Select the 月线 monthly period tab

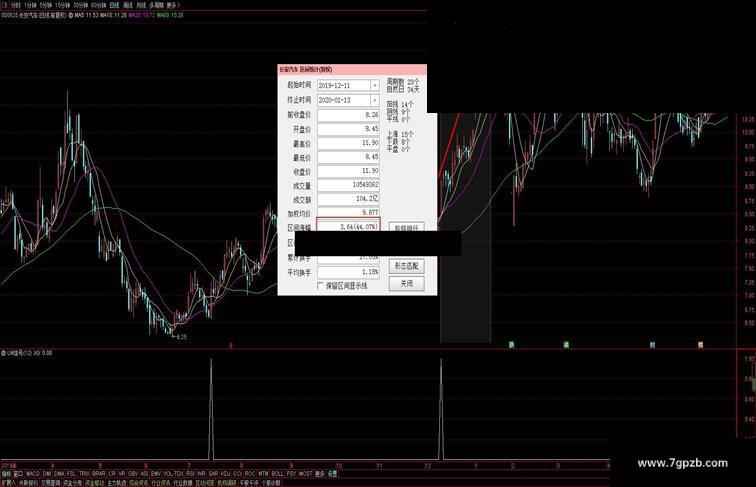pos(141,5)
